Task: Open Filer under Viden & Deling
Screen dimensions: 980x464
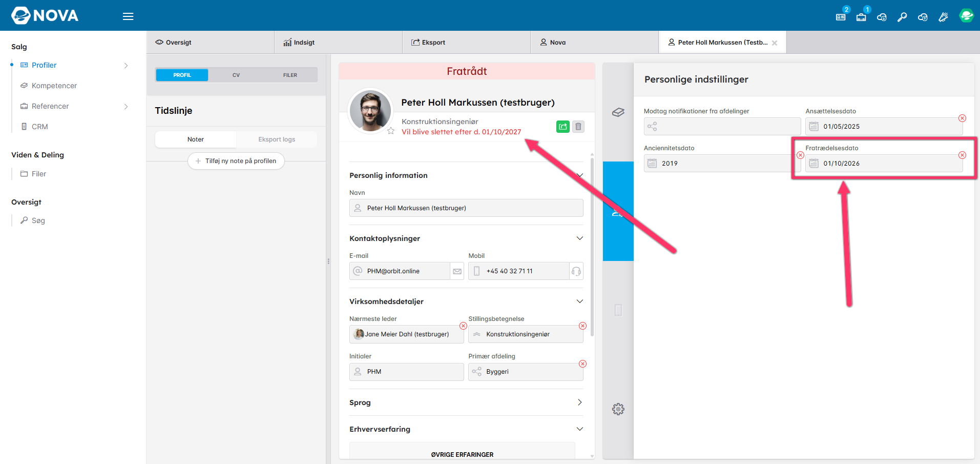Action: 38,174
